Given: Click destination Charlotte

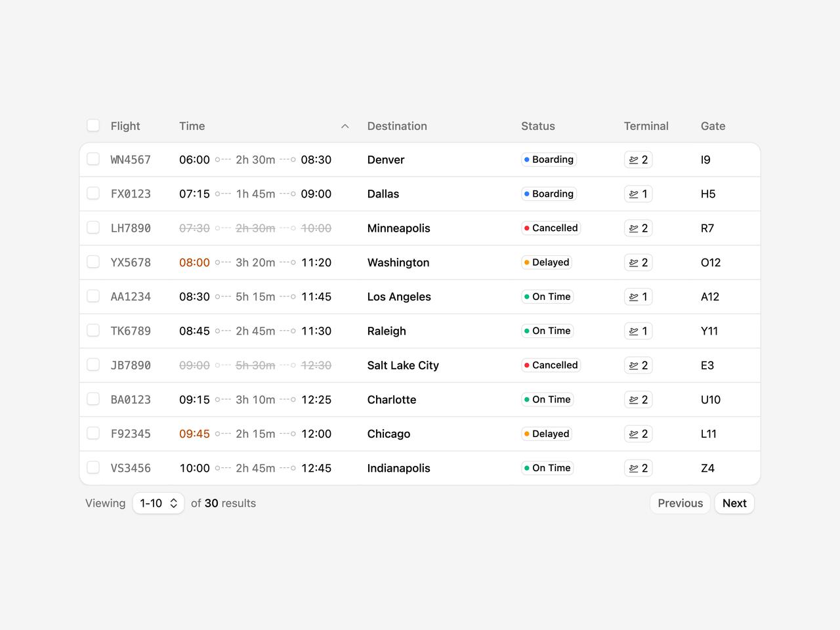Looking at the screenshot, I should 392,400.
